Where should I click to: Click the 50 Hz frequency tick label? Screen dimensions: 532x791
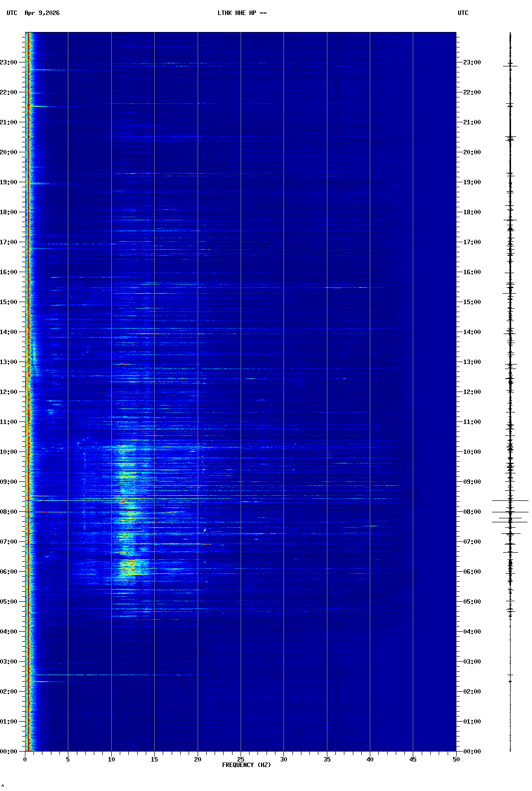point(456,760)
